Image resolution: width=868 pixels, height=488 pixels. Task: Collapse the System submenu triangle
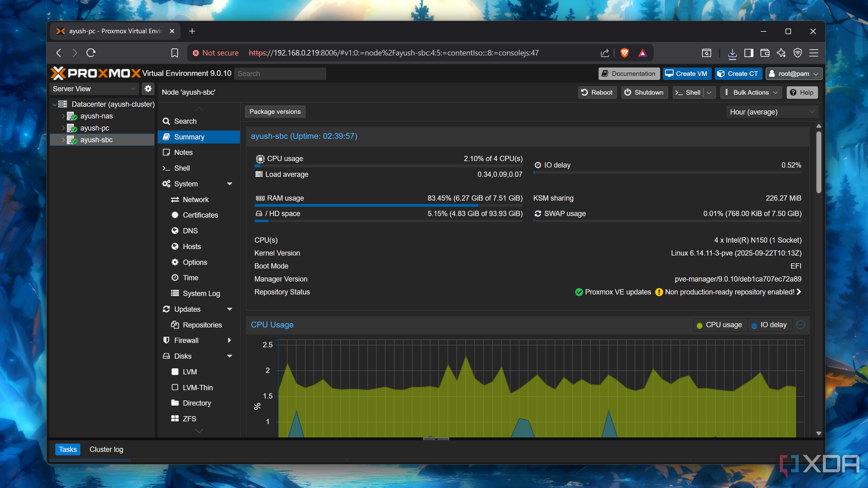[x=230, y=184]
